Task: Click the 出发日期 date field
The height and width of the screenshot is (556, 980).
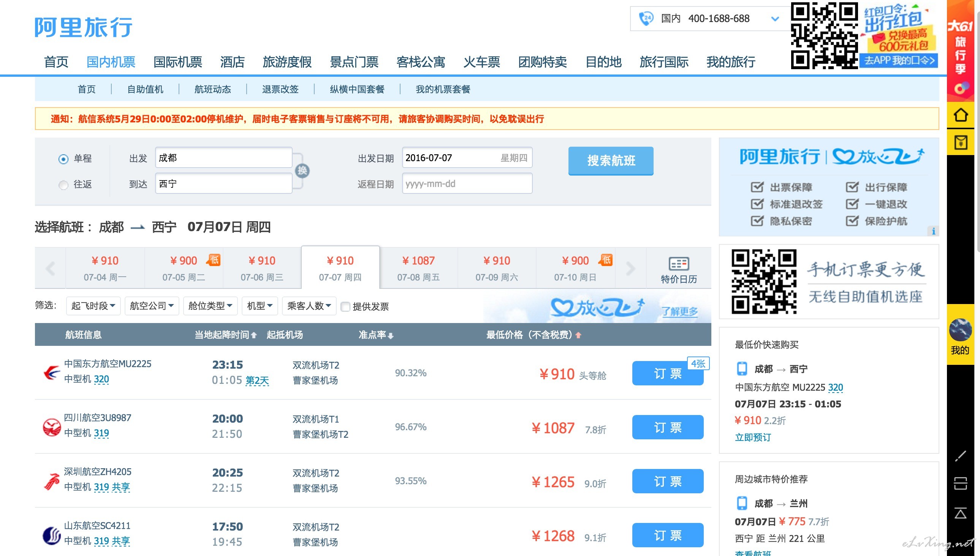Action: [x=467, y=158]
